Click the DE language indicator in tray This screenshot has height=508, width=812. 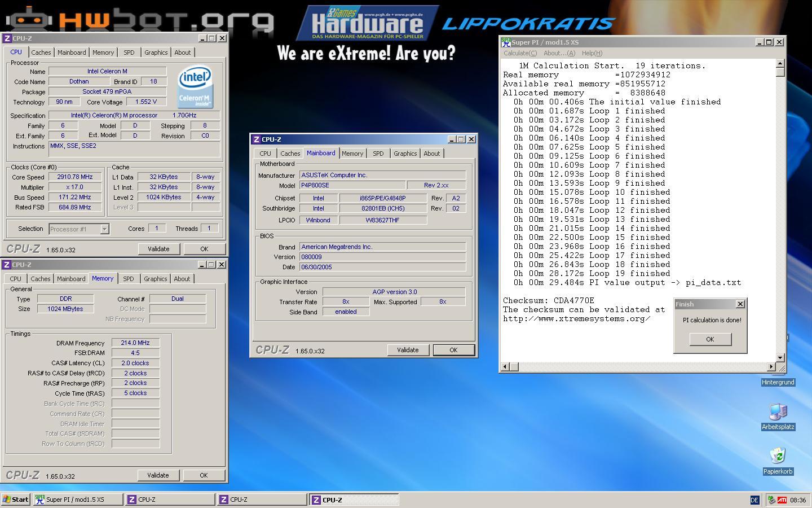click(754, 500)
